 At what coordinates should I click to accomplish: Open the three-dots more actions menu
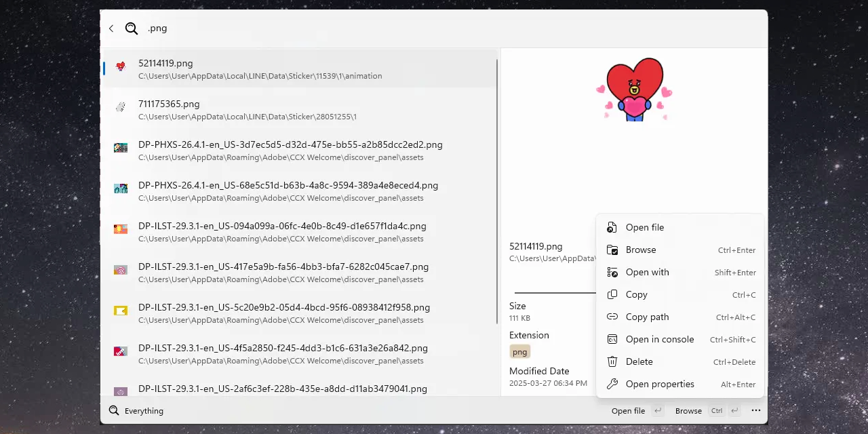click(x=756, y=410)
